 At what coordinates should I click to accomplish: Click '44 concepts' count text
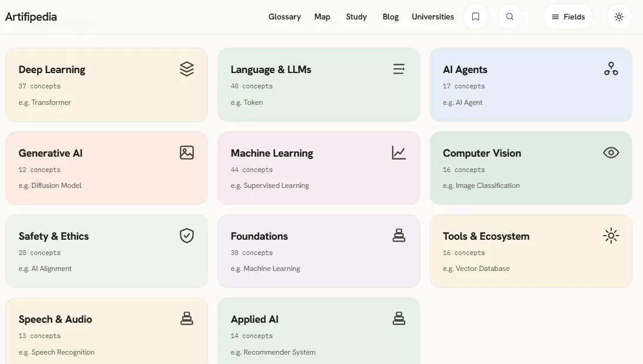pyautogui.click(x=252, y=170)
